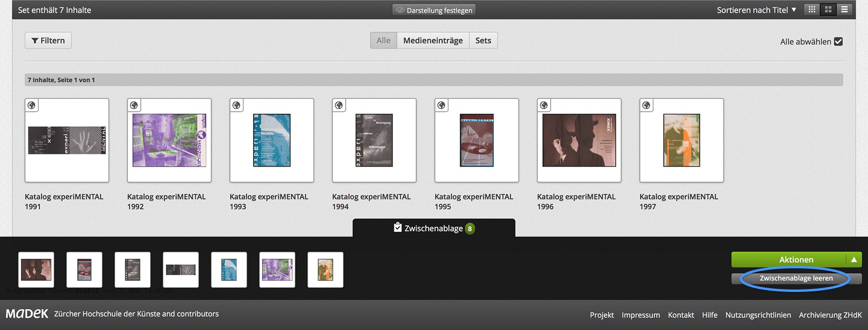The image size is (868, 330).
Task: Click Darstellung festlegen button
Action: point(434,10)
